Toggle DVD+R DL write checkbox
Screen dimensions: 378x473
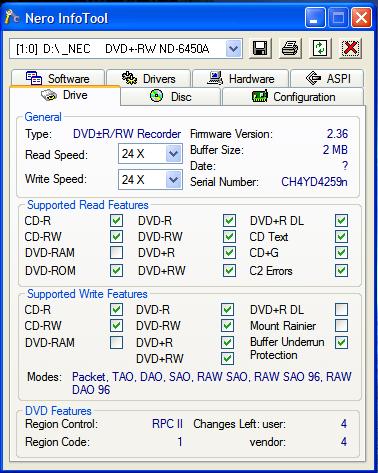click(342, 309)
